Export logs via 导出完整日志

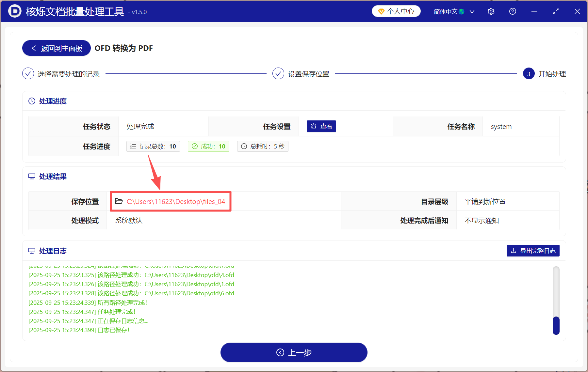point(533,251)
